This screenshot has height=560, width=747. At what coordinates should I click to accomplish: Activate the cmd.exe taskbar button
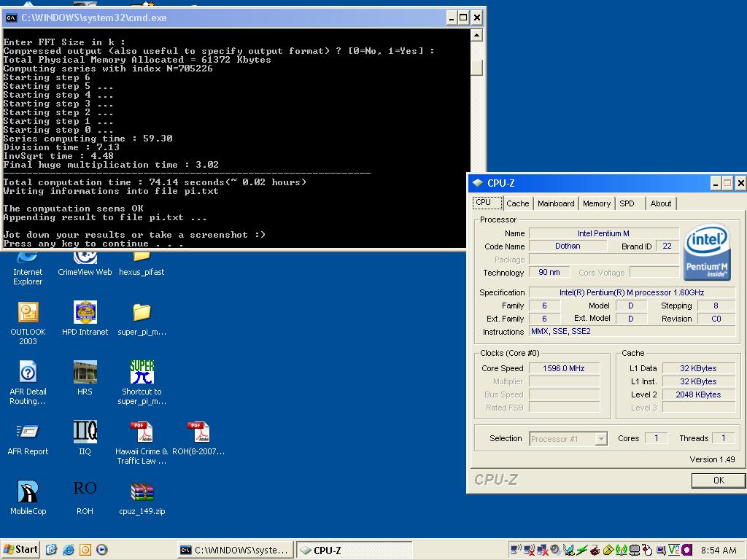[x=235, y=550]
